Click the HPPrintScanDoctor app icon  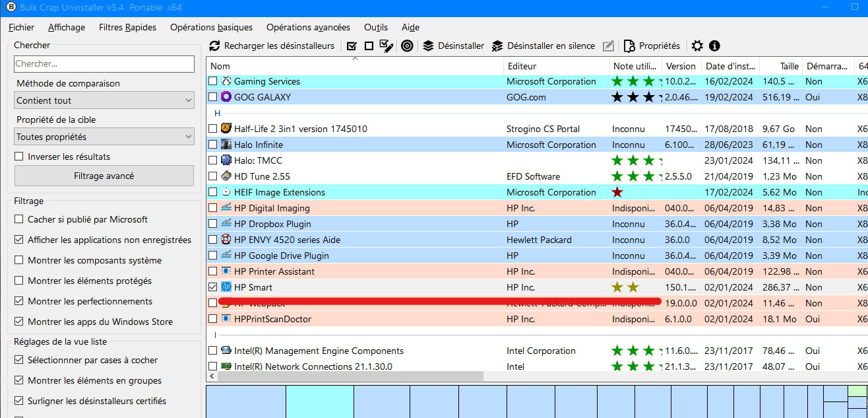[x=226, y=319]
